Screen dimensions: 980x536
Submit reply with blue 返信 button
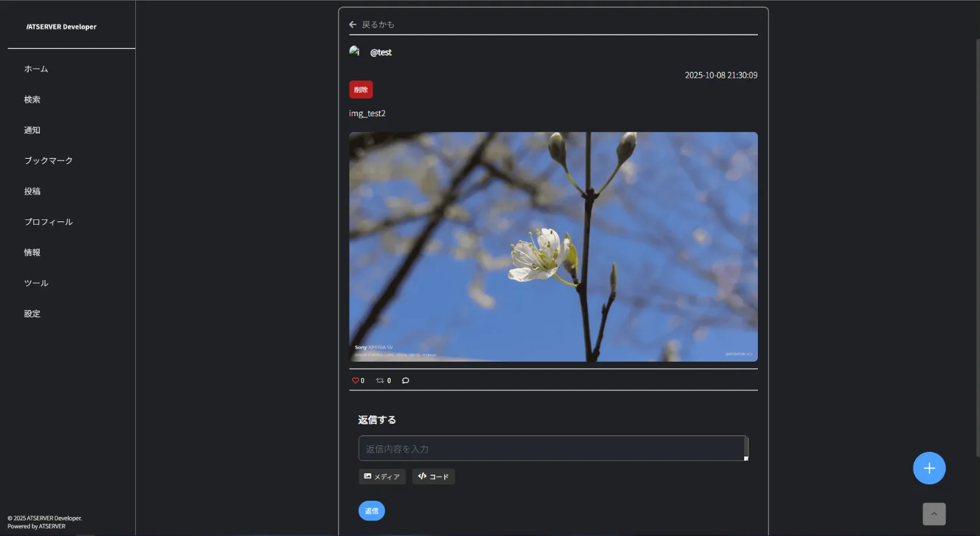pos(371,511)
